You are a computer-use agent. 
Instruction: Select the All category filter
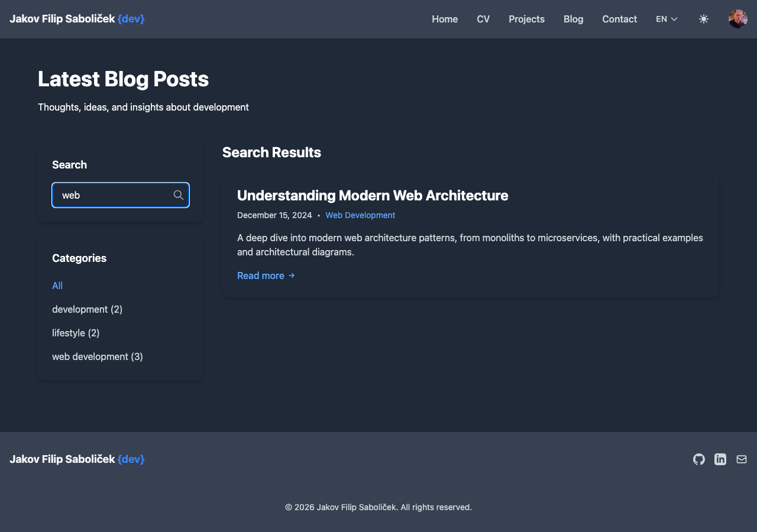57,286
